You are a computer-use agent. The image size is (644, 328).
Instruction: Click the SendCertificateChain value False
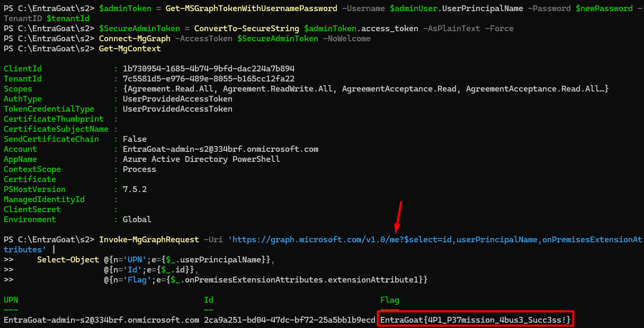135,139
